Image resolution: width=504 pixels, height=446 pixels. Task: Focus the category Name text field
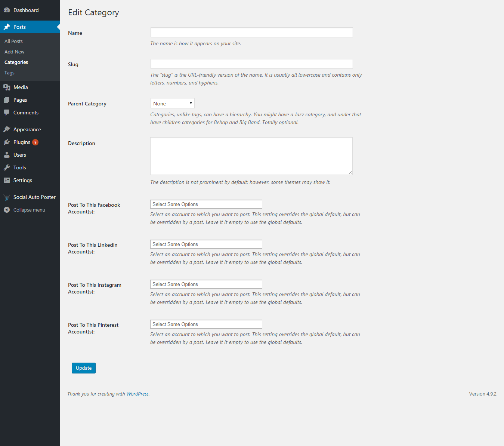[251, 33]
